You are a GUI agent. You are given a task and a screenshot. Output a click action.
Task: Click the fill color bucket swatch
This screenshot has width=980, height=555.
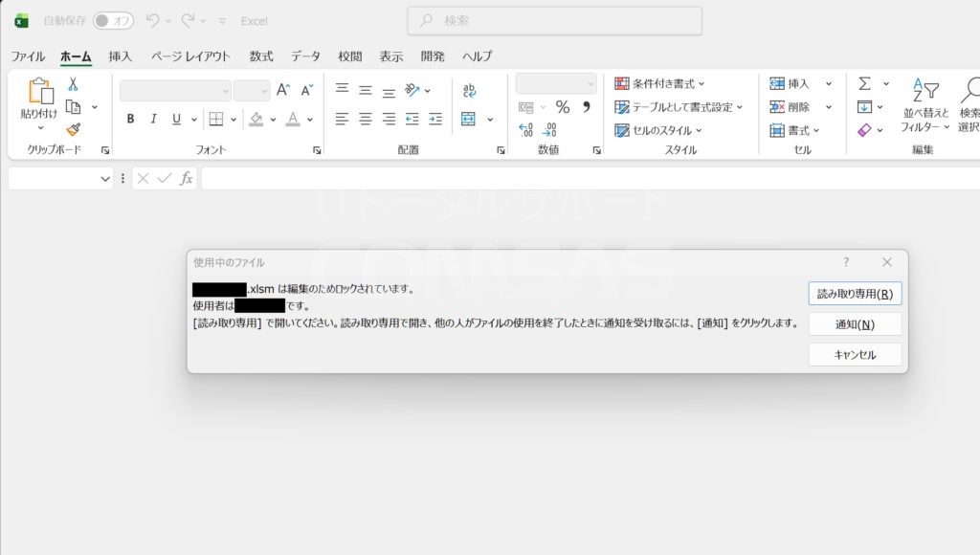[x=256, y=120]
